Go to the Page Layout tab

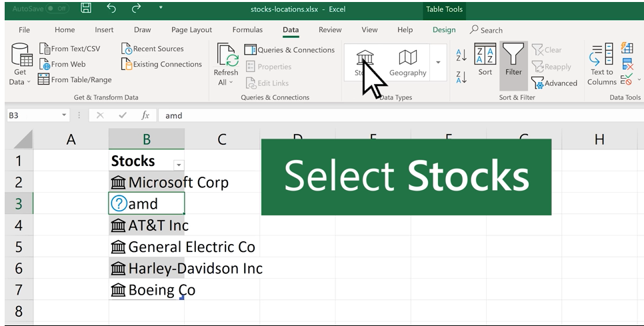[191, 30]
